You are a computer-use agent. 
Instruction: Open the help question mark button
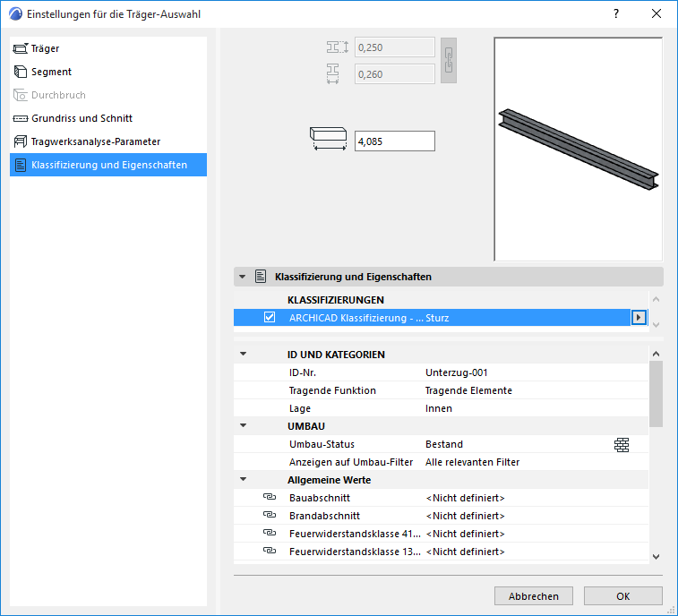[616, 13]
